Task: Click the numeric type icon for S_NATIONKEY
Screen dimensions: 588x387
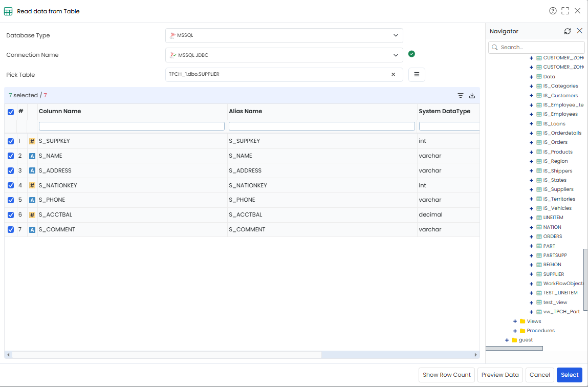Action: click(x=32, y=186)
